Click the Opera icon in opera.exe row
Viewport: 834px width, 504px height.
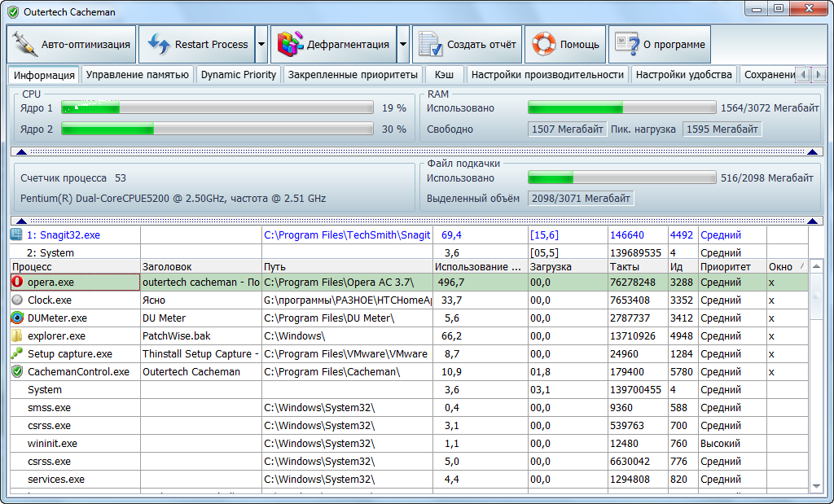coord(17,282)
